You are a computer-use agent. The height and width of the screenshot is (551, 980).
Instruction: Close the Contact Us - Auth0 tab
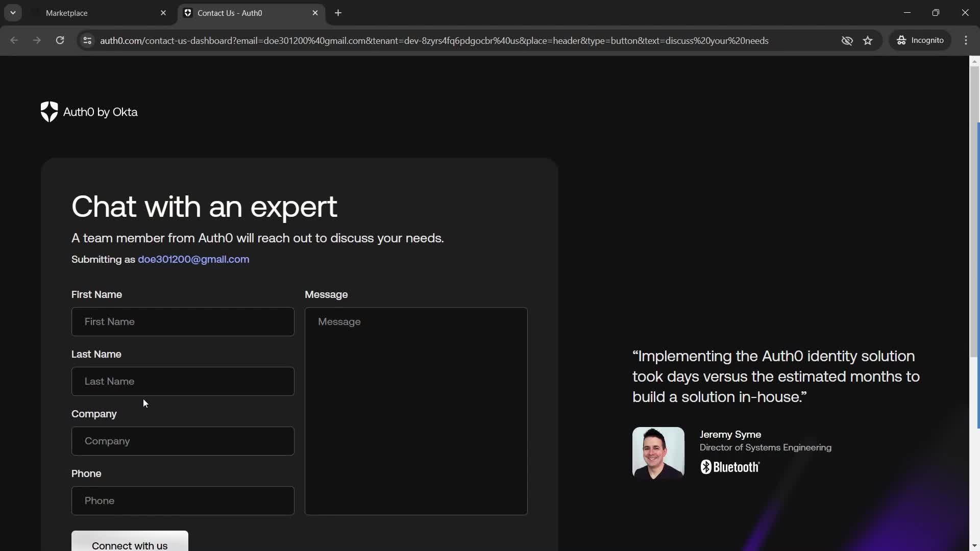315,13
